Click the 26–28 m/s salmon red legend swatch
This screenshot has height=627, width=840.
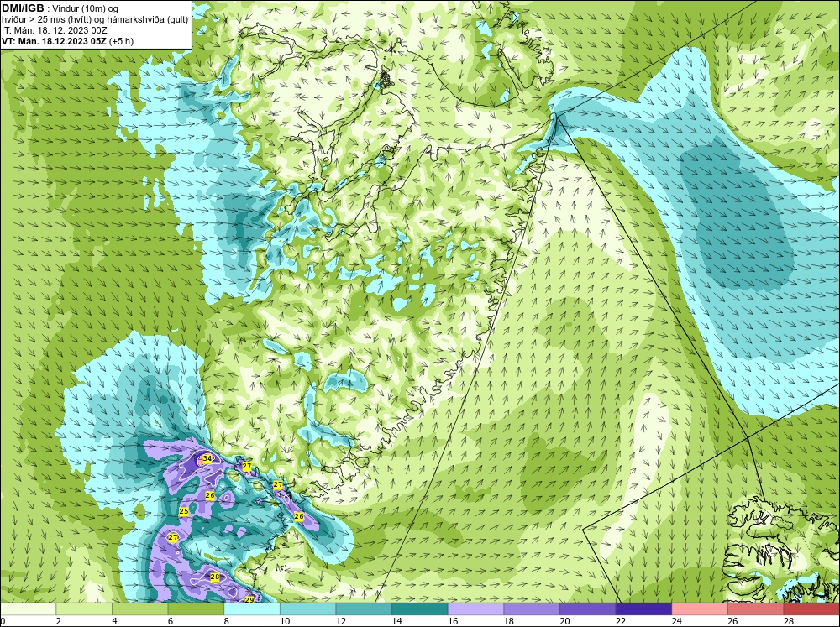pyautogui.click(x=756, y=609)
